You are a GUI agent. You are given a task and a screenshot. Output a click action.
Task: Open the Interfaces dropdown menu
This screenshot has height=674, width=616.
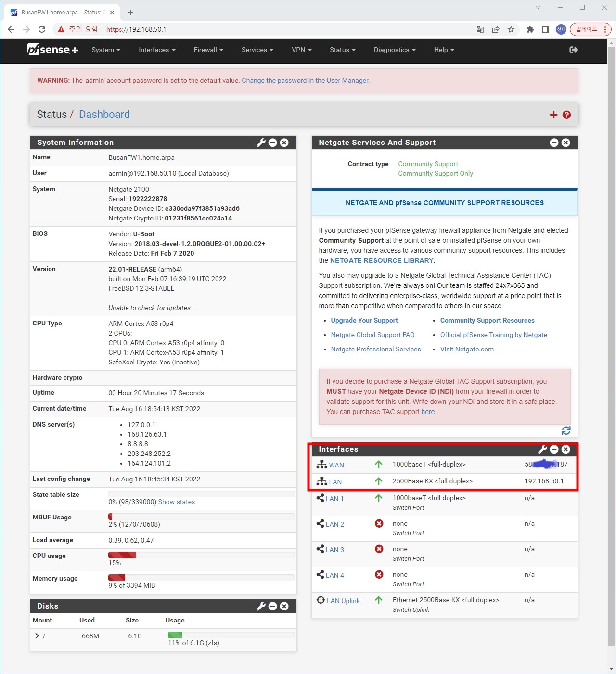pos(157,50)
